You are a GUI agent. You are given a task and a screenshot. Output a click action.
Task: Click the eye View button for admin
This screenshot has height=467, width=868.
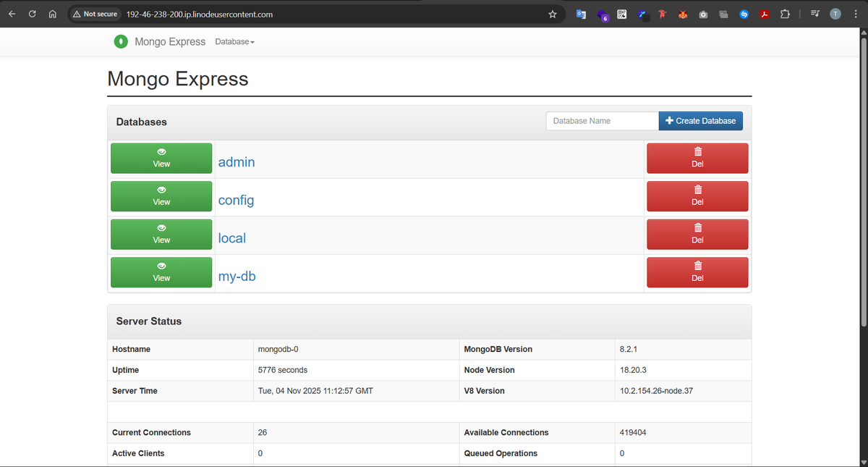click(x=161, y=159)
